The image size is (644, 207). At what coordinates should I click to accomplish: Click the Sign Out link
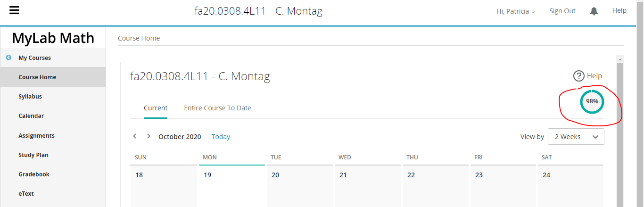pyautogui.click(x=562, y=11)
